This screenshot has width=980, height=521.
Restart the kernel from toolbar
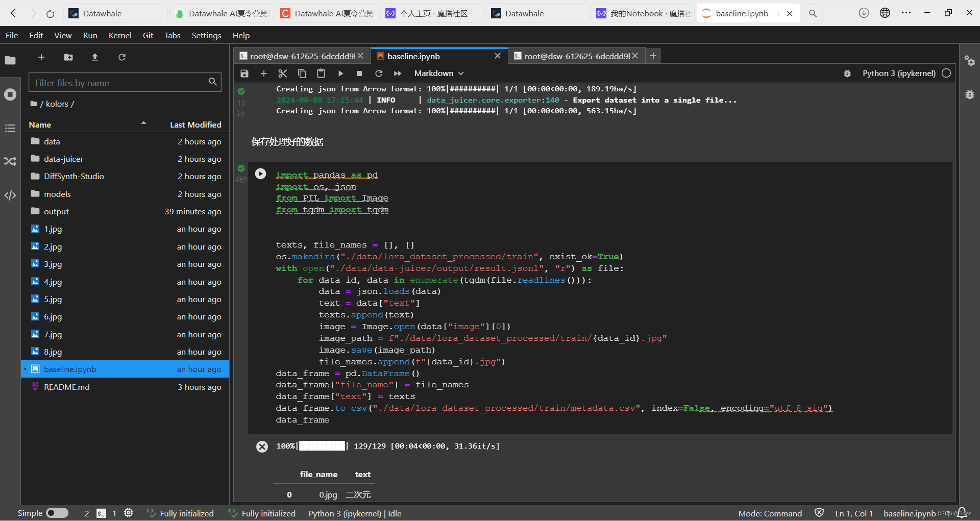pos(379,73)
